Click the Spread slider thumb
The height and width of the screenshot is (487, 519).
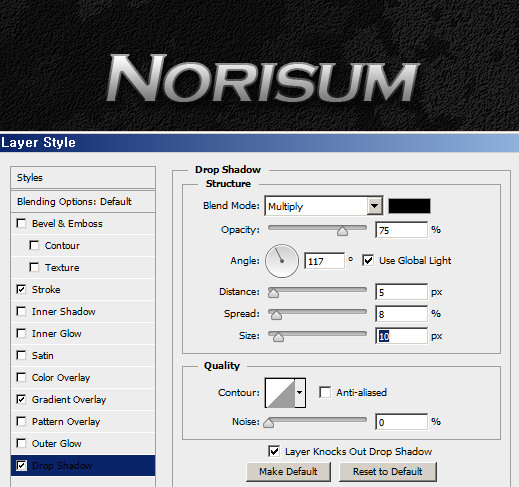click(x=276, y=315)
